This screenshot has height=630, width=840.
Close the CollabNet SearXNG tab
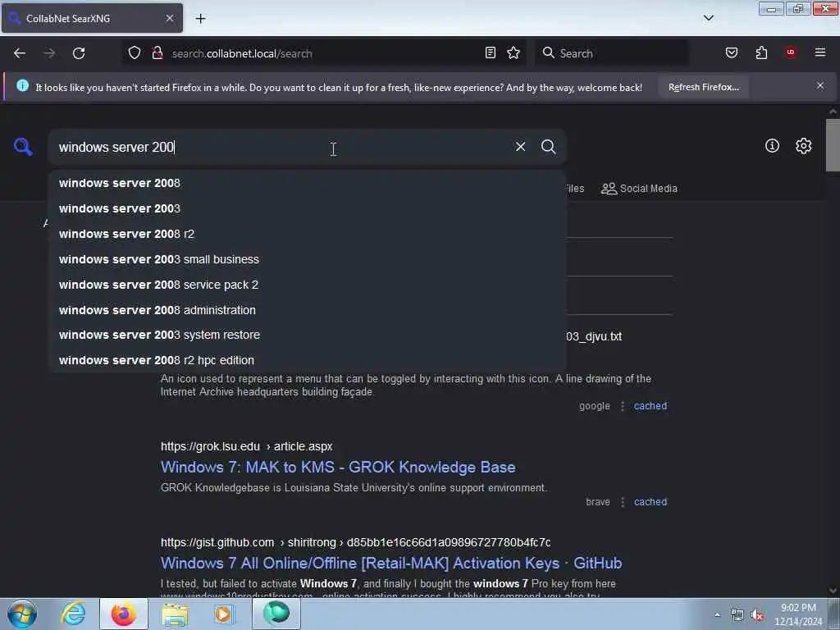tap(169, 18)
